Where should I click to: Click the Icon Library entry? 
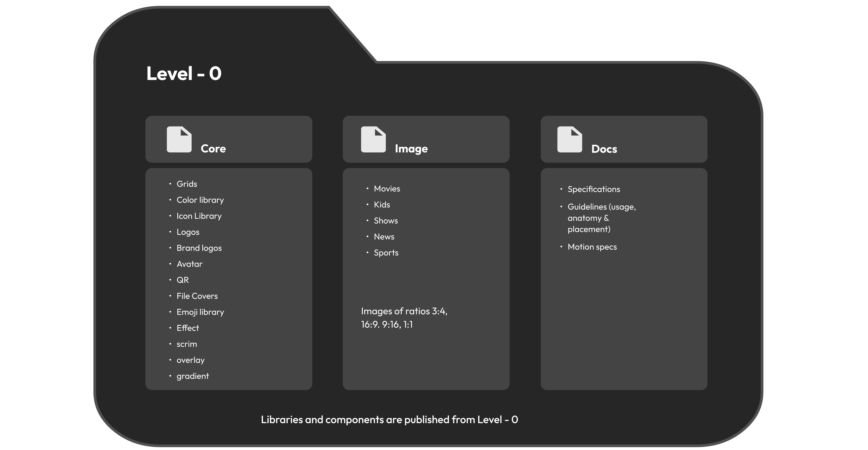[199, 216]
